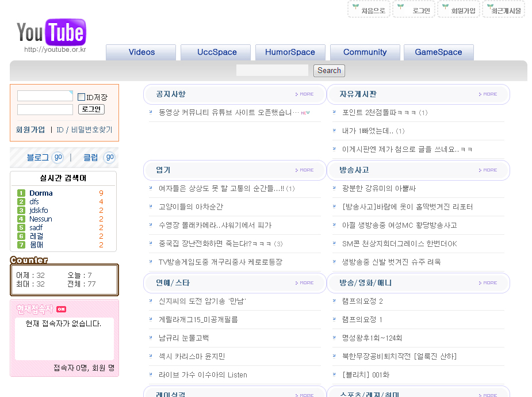The image size is (532, 397).
Task: Open the 처음으로 home icon button
Action: coord(369,10)
